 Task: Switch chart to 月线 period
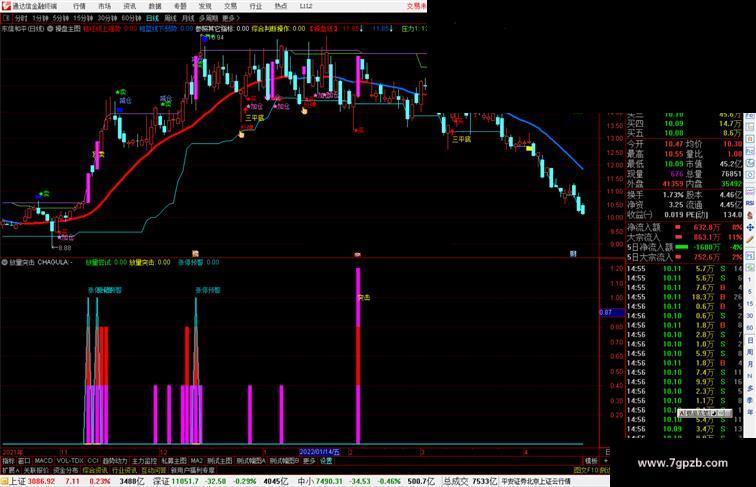tap(188, 18)
